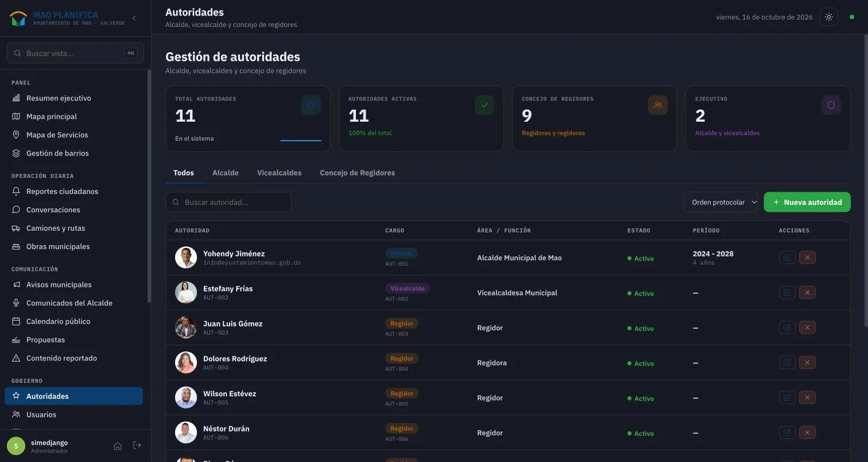Edit Yohendy Jiménez's record icon
868x462 pixels.
click(787, 258)
